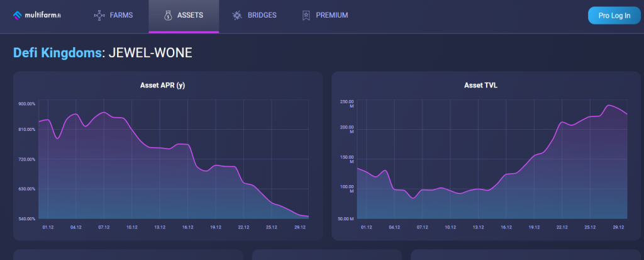Image resolution: width=644 pixels, height=260 pixels.
Task: Click the 50.00 M TVL axis label
Action: (x=346, y=218)
